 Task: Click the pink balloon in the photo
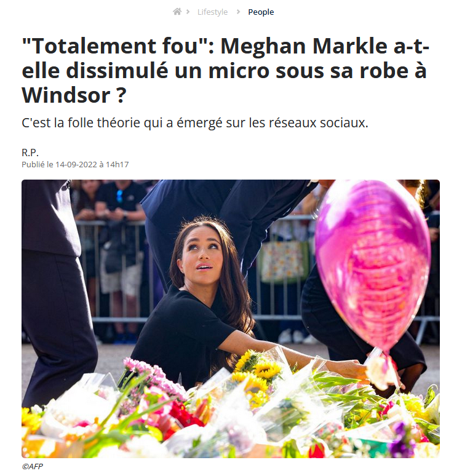(x=373, y=267)
